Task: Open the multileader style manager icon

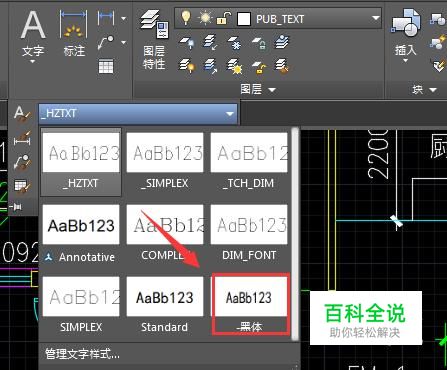Action: pos(22,162)
